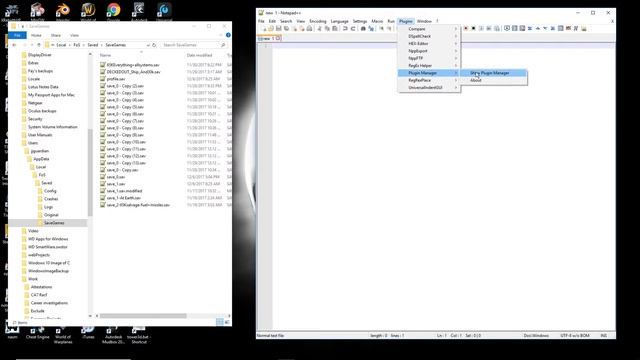Image resolution: width=640 pixels, height=360 pixels.
Task: Click 'FoS' in the address breadcrumb
Action: pos(77,45)
